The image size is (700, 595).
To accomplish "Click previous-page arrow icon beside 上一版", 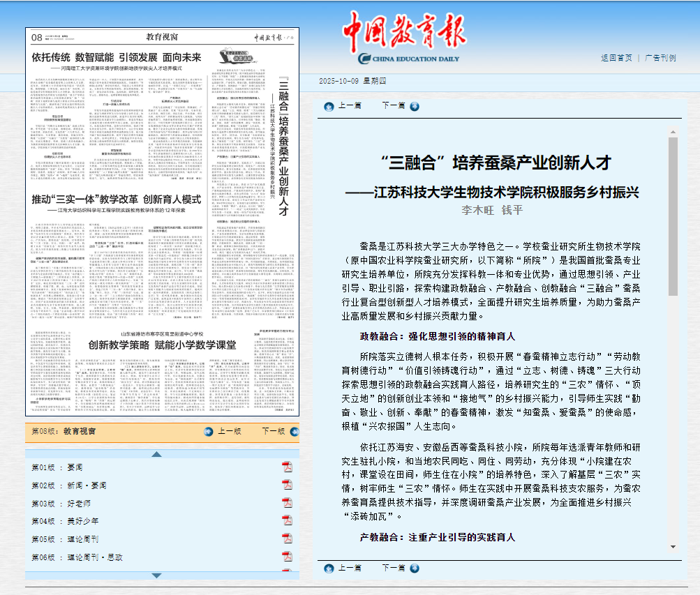I will click(x=208, y=432).
